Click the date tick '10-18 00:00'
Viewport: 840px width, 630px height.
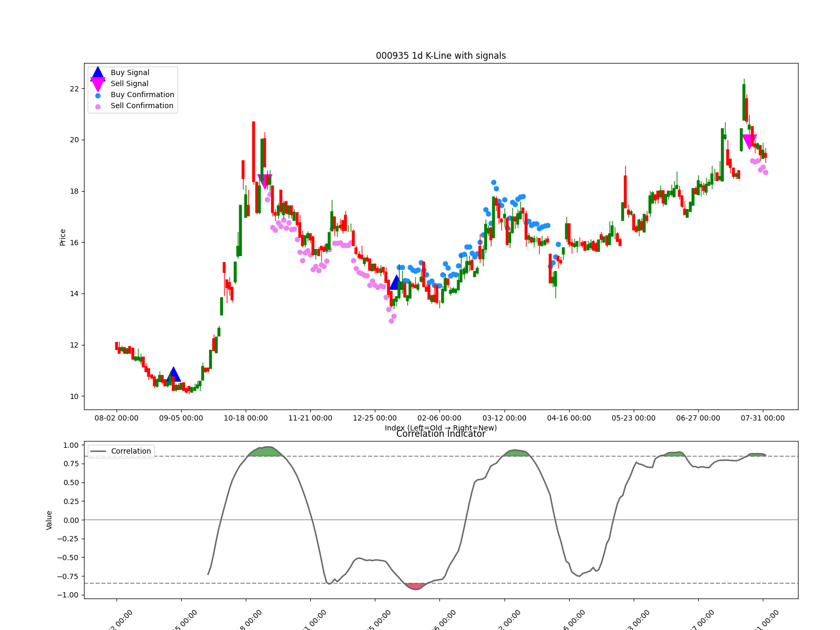point(246,418)
